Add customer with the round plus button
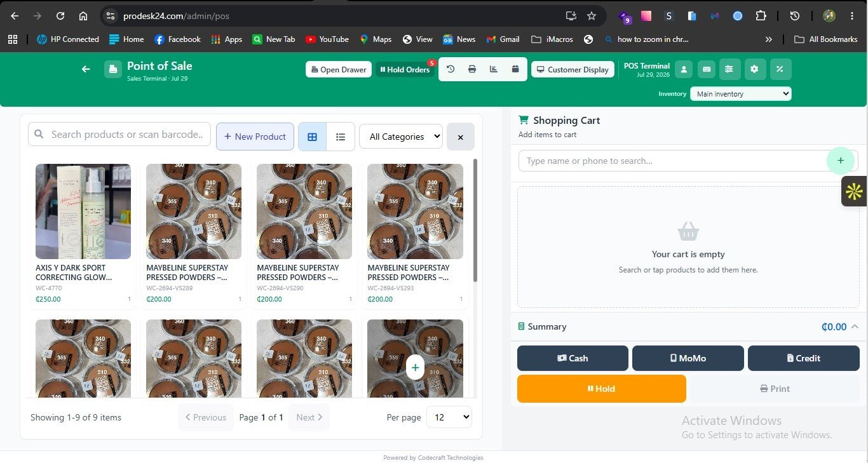Image resolution: width=868 pixels, height=463 pixels. coord(841,161)
